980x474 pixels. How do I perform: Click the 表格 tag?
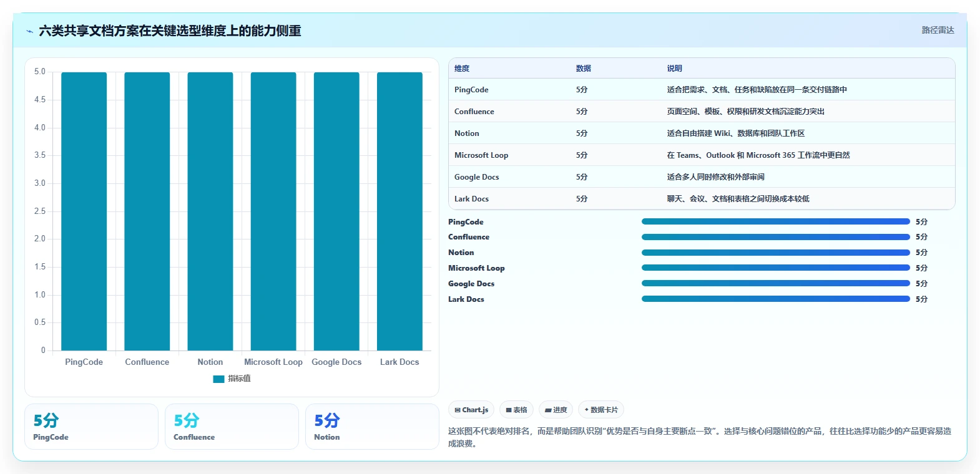[x=516, y=410]
